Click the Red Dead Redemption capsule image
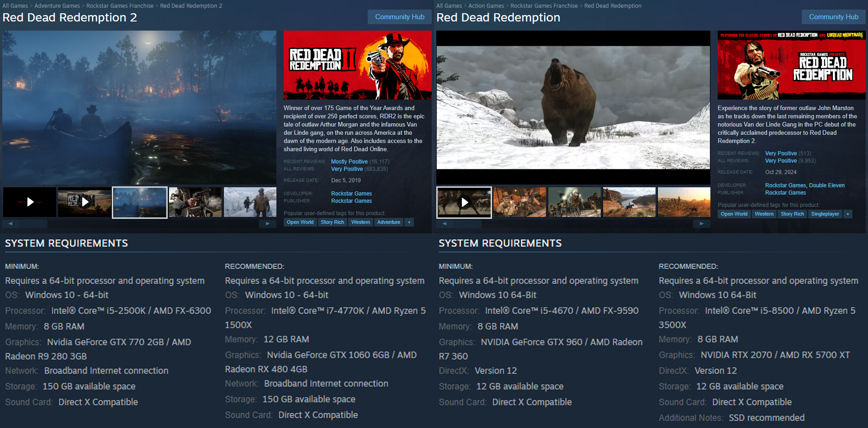This screenshot has height=428, width=868. 792,65
